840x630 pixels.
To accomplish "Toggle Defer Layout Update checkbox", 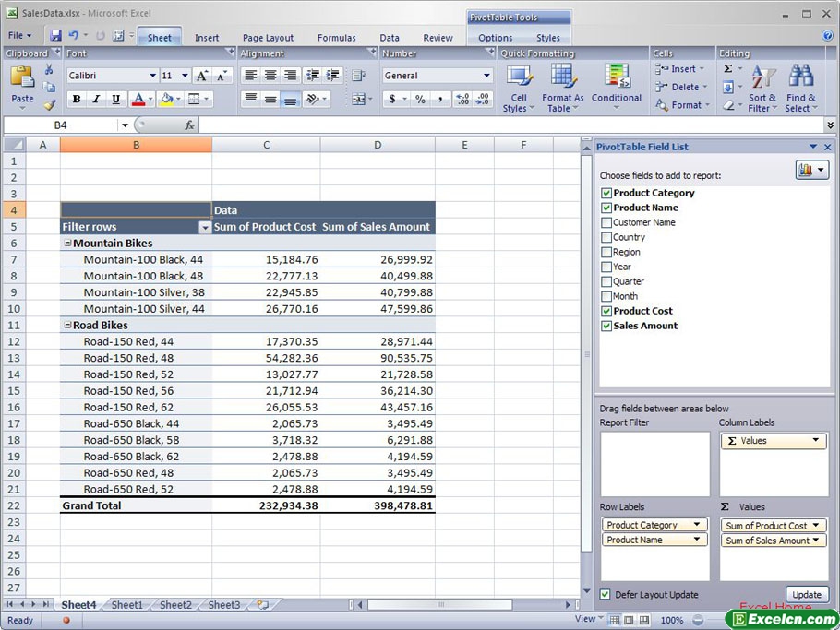I will (606, 595).
